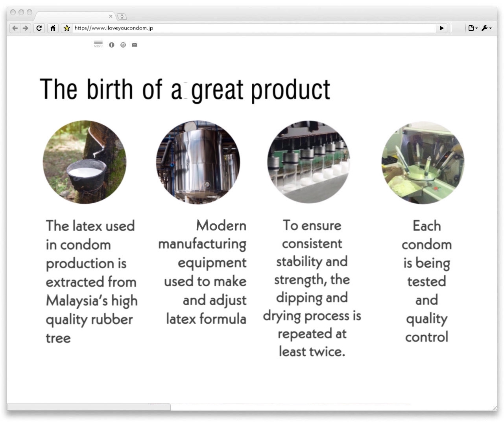Click the steel manufacturing tank image
Image resolution: width=504 pixels, height=422 pixels.
click(198, 162)
